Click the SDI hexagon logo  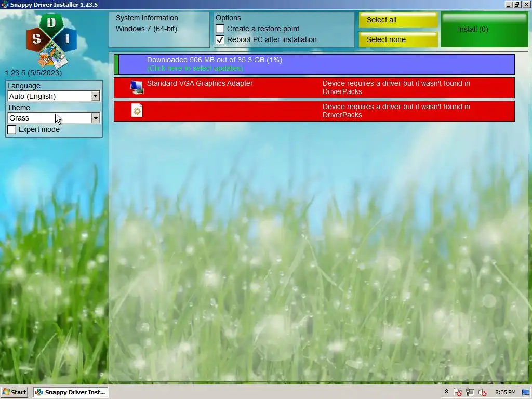pos(51,41)
